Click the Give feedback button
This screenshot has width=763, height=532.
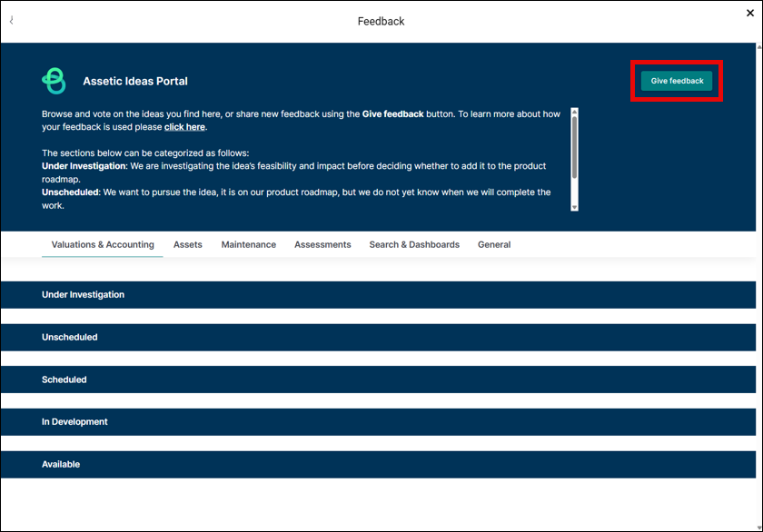pos(677,81)
